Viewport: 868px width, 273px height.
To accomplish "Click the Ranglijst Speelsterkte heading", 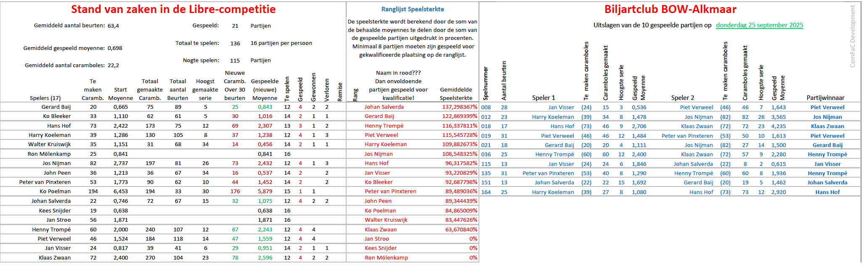I will click(x=412, y=9).
